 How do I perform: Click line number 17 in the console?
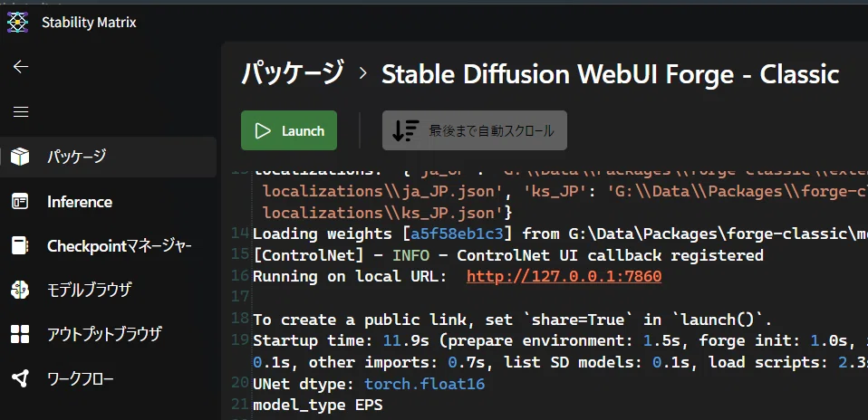(240, 297)
